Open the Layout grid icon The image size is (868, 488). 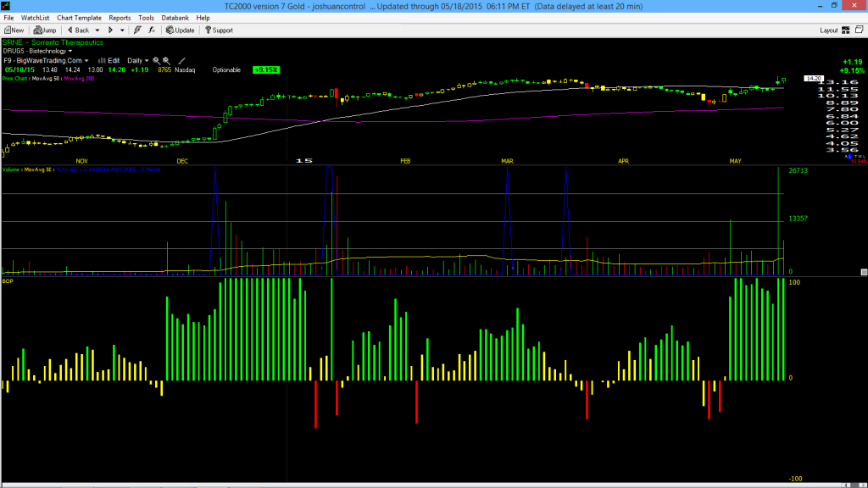(846, 30)
